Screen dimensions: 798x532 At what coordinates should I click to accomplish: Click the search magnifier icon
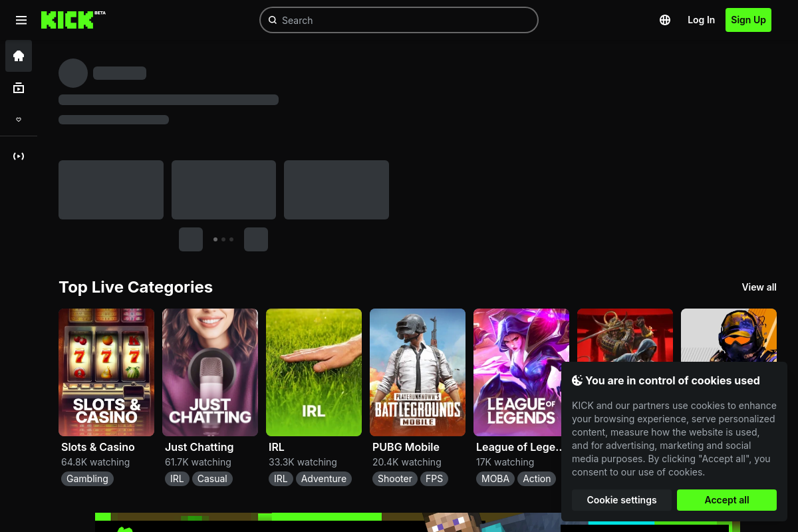point(273,20)
